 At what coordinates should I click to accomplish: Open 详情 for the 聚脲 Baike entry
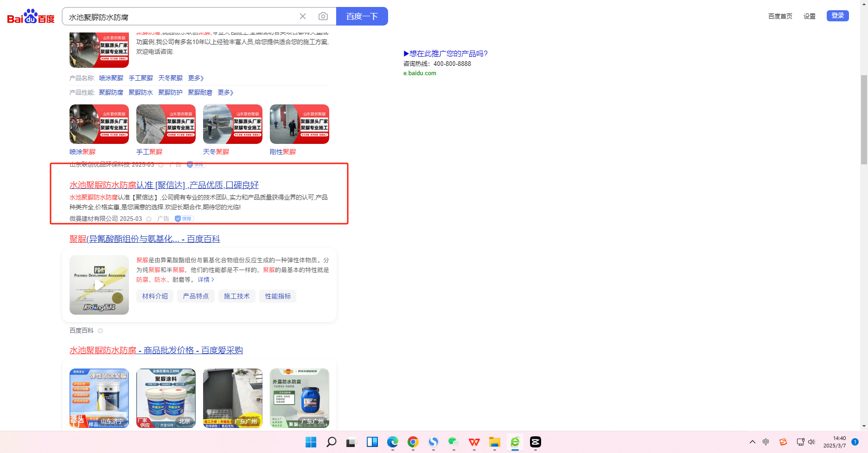(x=206, y=279)
